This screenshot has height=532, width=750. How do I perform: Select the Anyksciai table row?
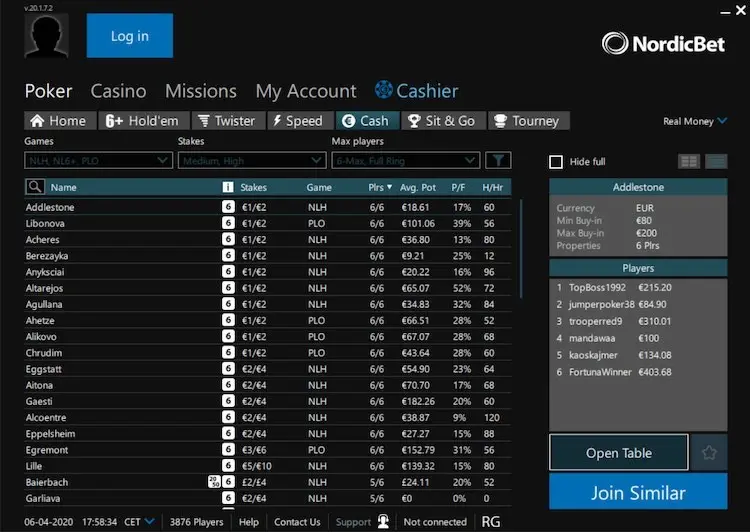(x=267, y=272)
